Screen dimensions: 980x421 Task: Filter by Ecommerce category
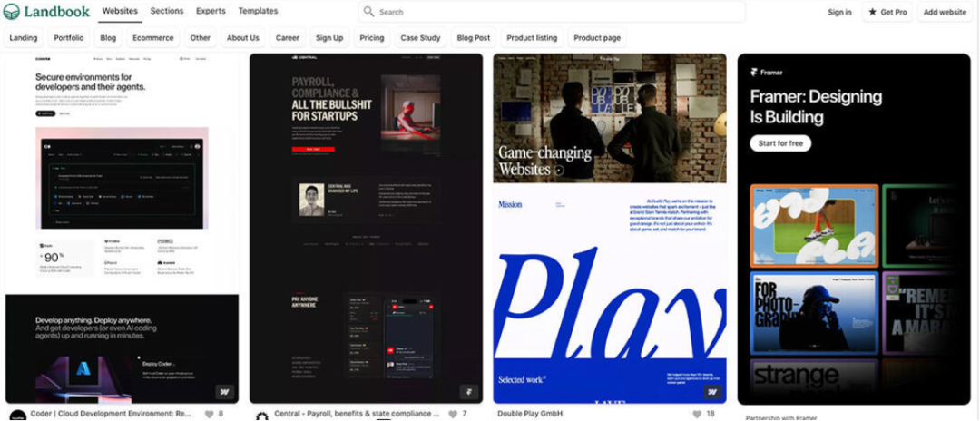tap(153, 37)
